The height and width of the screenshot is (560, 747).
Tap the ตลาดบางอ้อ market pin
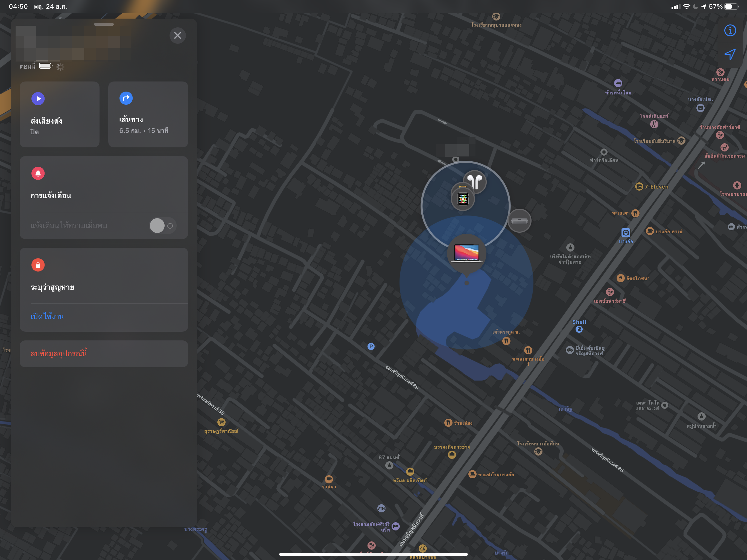[x=422, y=548]
